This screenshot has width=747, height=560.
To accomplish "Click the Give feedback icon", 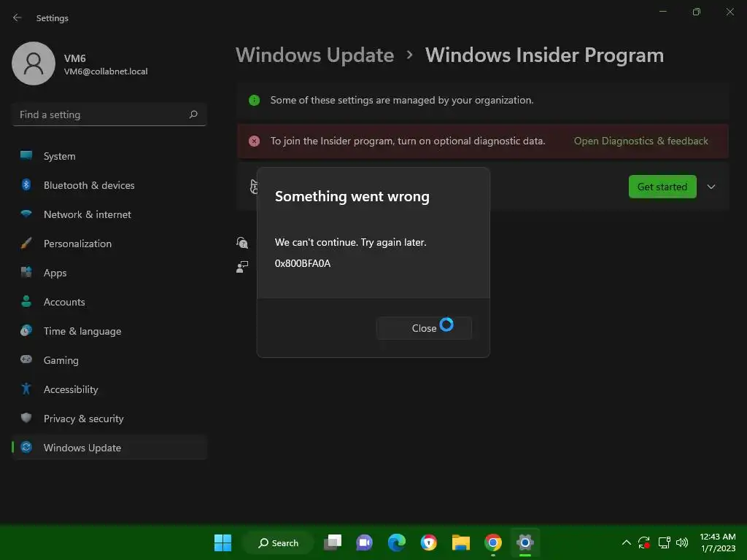I will (242, 267).
